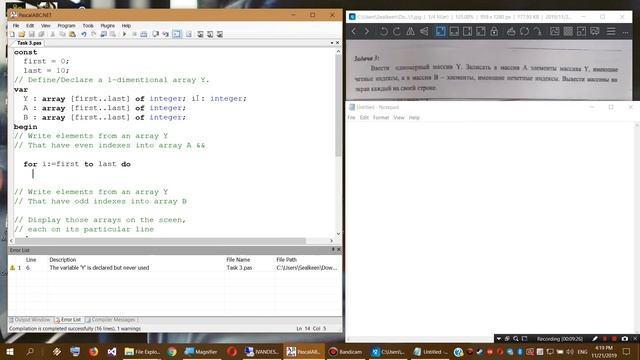Screen dimensions: 640x360
Task: Open hamburger menu in image viewer
Action: coord(611,31)
